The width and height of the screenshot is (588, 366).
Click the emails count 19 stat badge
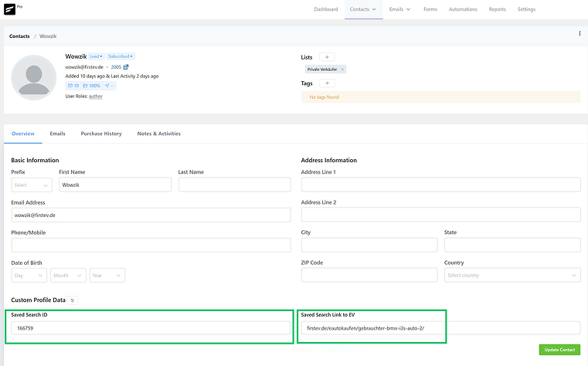[73, 86]
